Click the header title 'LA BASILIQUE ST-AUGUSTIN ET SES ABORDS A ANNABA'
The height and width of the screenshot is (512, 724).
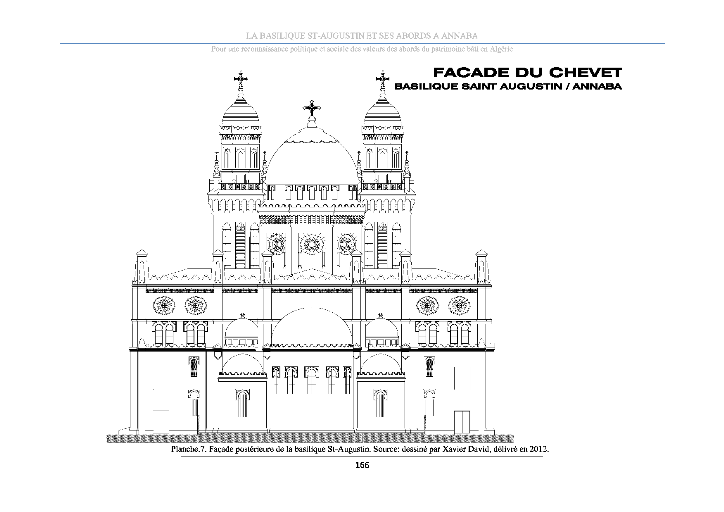(x=362, y=36)
